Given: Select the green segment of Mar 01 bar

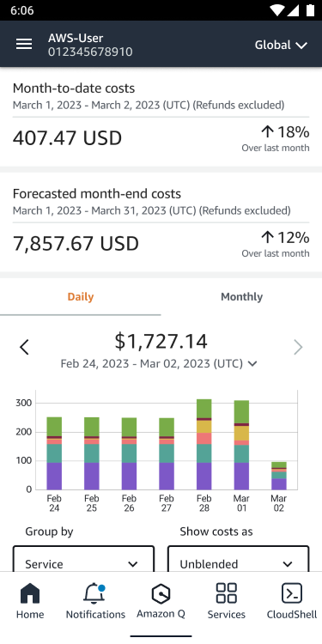Looking at the screenshot, I should (241, 411).
